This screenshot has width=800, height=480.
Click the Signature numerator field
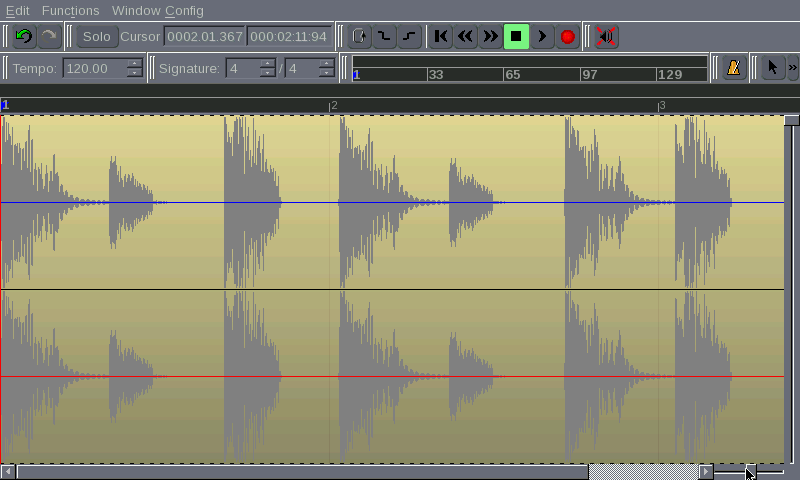(x=242, y=68)
